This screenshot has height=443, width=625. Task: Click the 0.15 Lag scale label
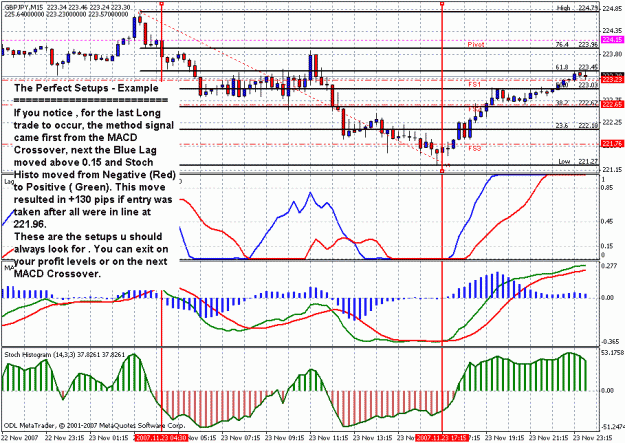[607, 246]
